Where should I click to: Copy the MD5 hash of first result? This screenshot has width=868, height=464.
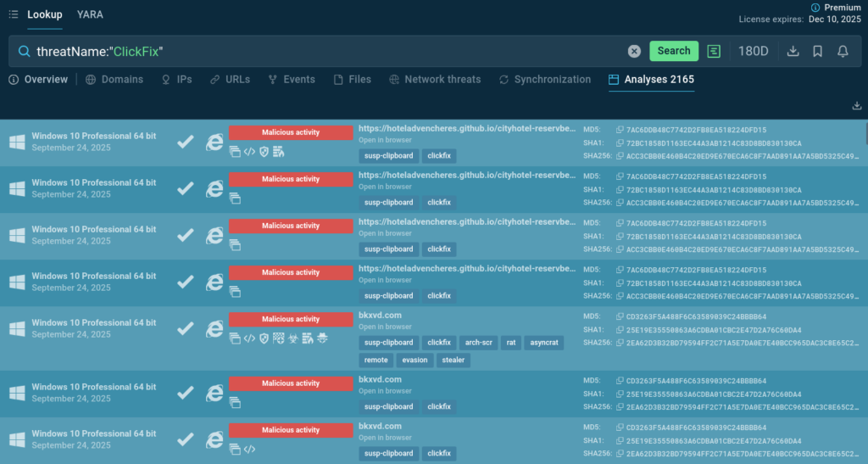click(620, 130)
